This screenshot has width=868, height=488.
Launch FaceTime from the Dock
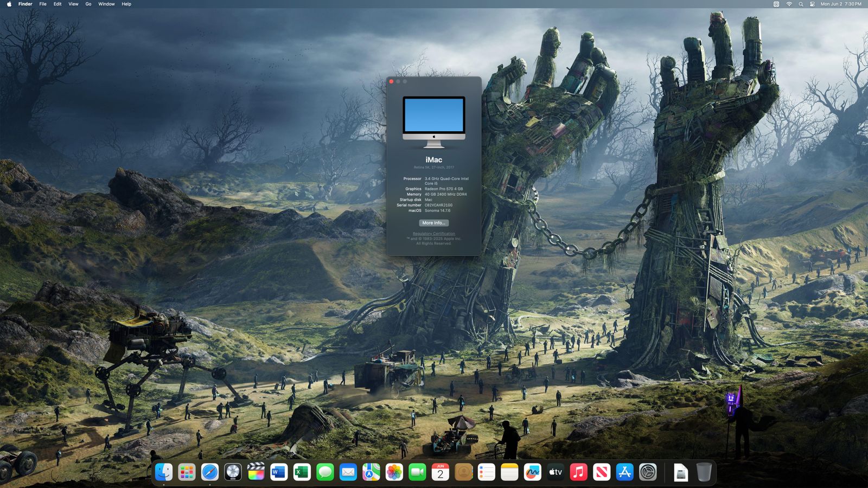click(x=417, y=472)
